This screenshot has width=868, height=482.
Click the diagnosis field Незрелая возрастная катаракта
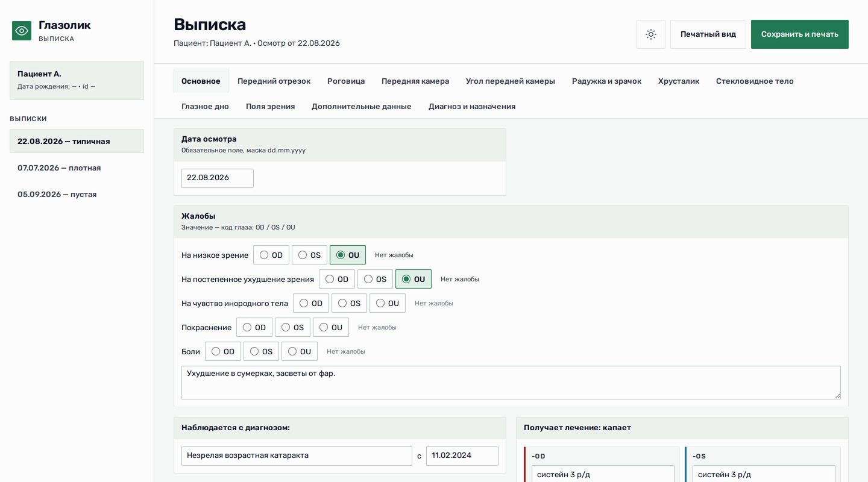tap(297, 455)
